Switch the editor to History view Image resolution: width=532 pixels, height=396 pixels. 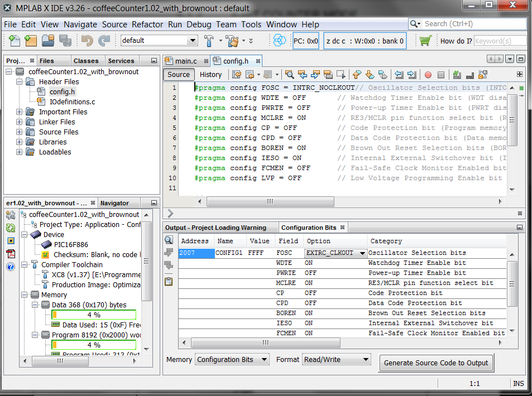(210, 75)
